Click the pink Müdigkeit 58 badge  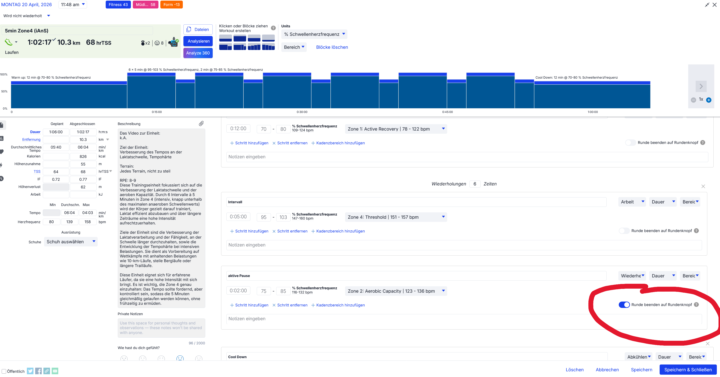click(x=146, y=5)
